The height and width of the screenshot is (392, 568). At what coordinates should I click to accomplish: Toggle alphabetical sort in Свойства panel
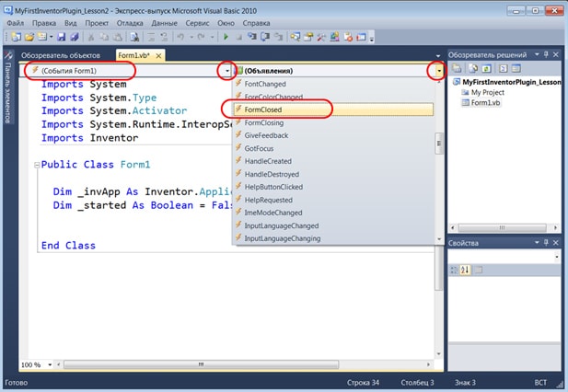click(x=465, y=270)
